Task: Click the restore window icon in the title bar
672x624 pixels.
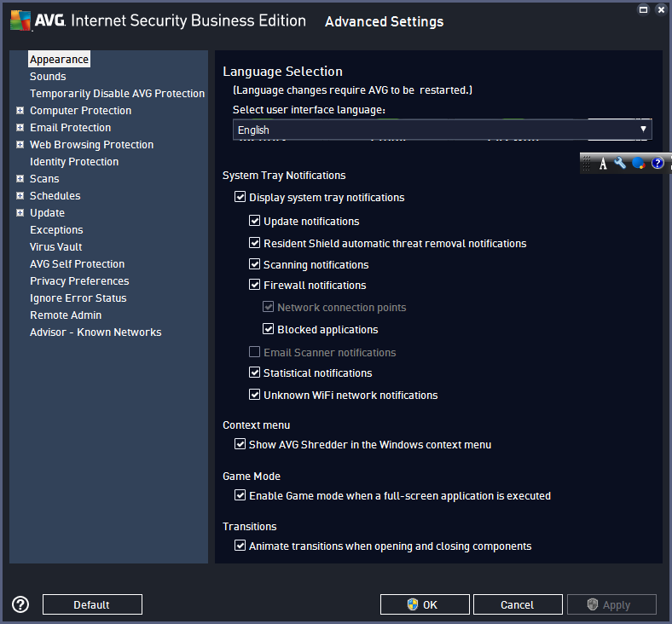Action: [x=643, y=9]
